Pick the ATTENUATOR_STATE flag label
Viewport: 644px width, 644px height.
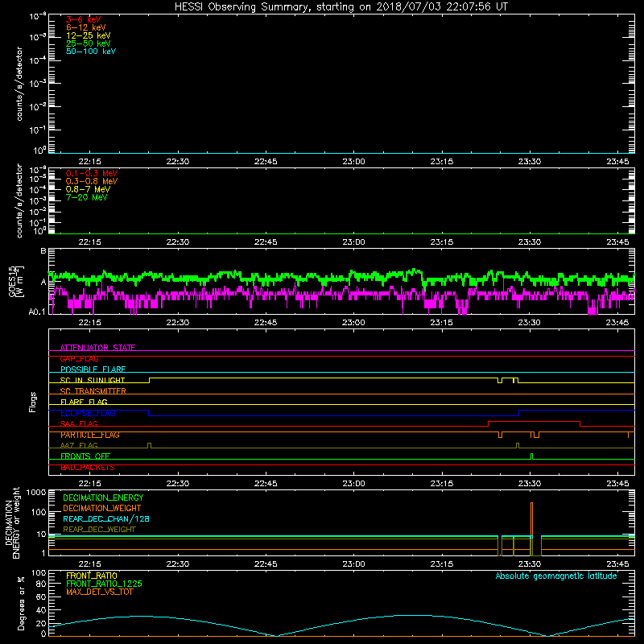tap(97, 348)
